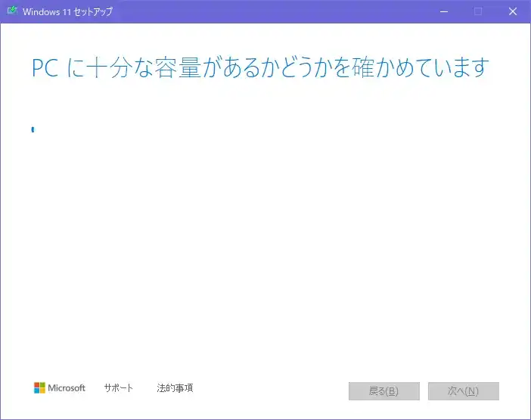This screenshot has height=420, width=531.
Task: Click the disabled maximize button in title bar
Action: pos(478,11)
